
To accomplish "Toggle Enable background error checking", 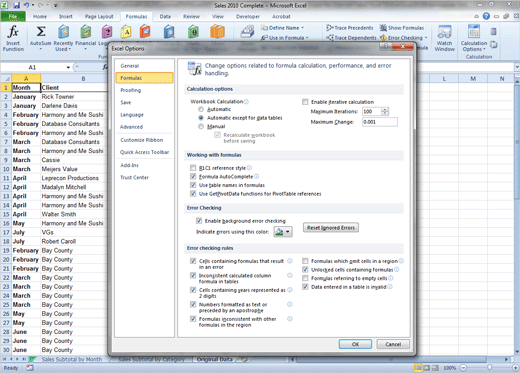I will tap(199, 221).
